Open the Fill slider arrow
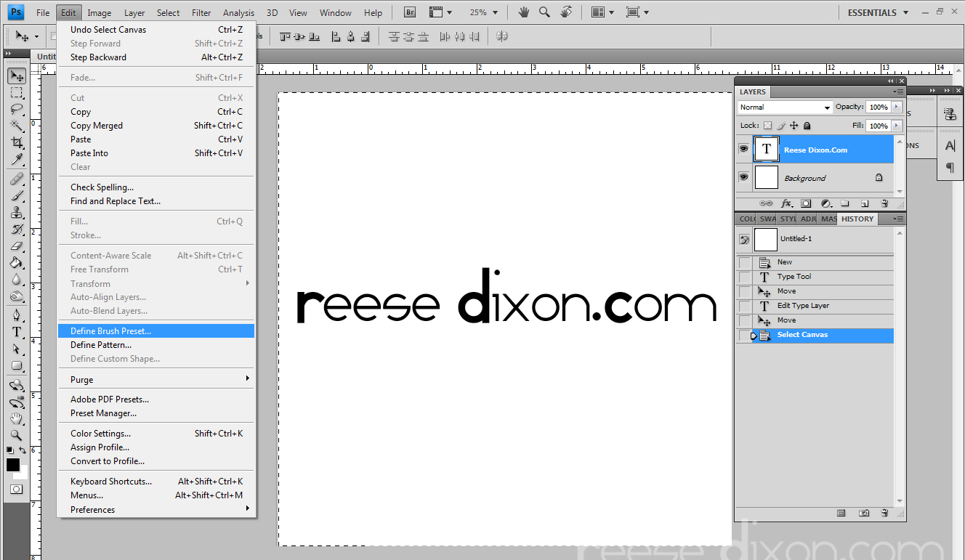The width and height of the screenshot is (965, 560). (x=897, y=126)
